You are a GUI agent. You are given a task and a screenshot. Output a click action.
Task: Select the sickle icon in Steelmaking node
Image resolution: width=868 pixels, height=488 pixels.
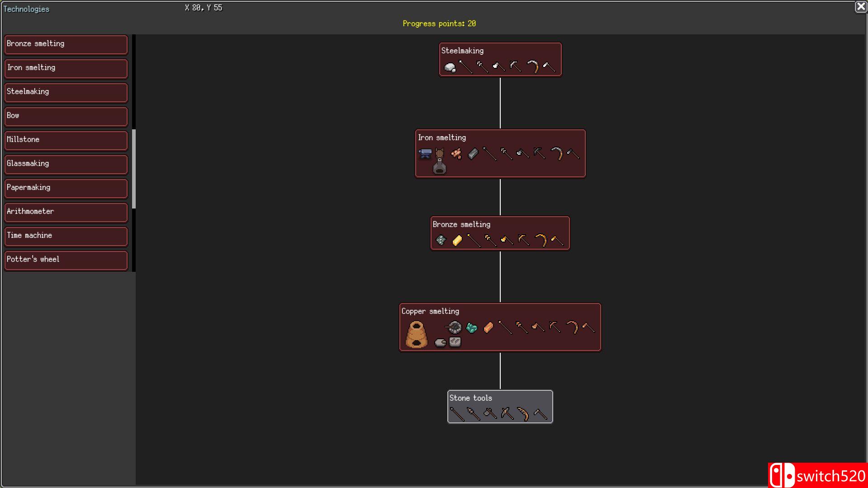point(534,66)
